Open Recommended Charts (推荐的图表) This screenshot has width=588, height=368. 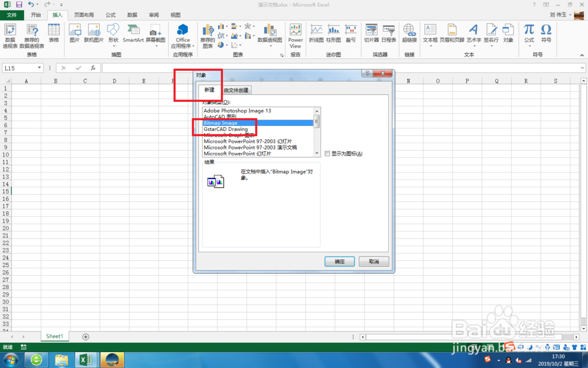coord(208,36)
